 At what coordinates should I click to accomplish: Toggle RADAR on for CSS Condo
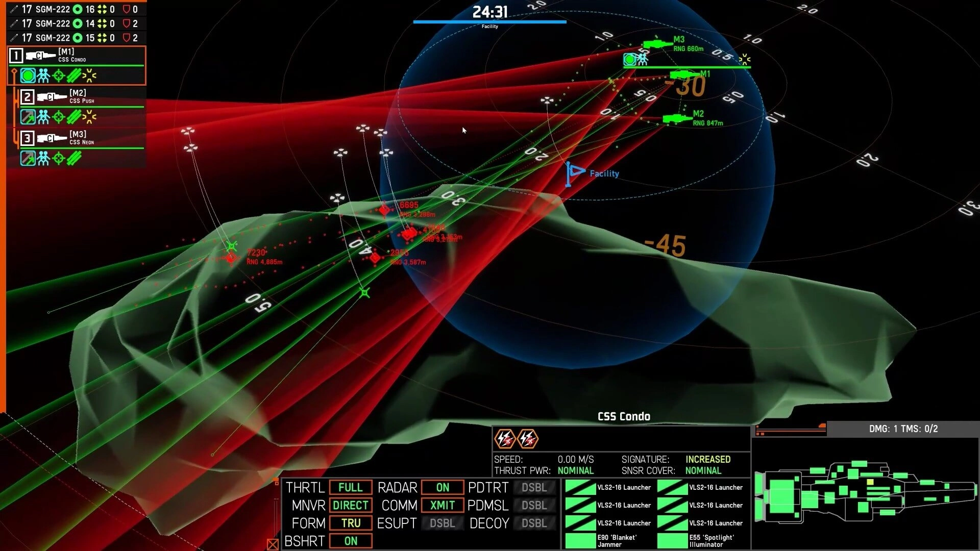click(442, 488)
